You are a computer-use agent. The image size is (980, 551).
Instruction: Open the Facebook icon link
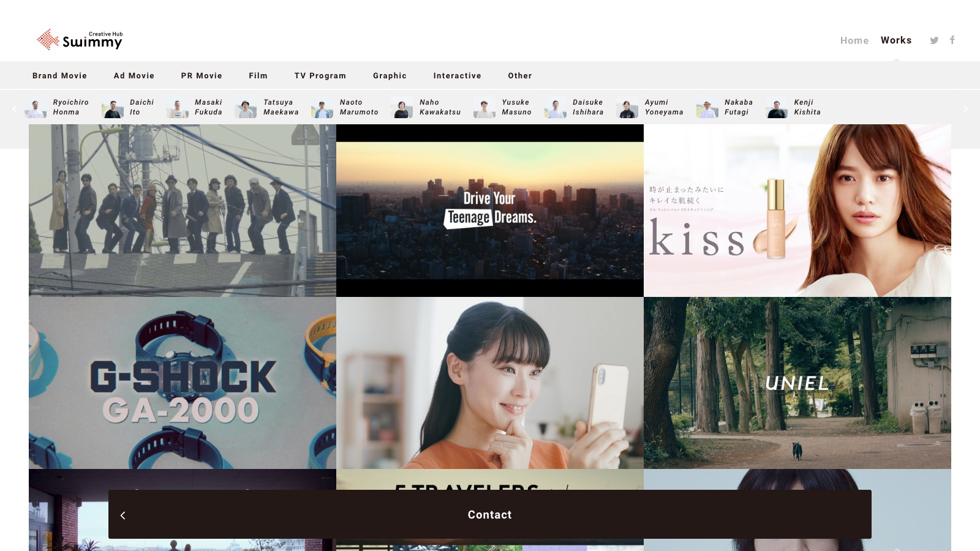coord(952,40)
